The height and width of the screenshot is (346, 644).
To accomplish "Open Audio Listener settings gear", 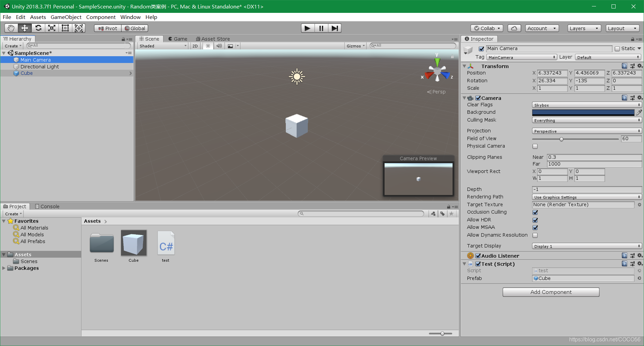I will pos(640,256).
